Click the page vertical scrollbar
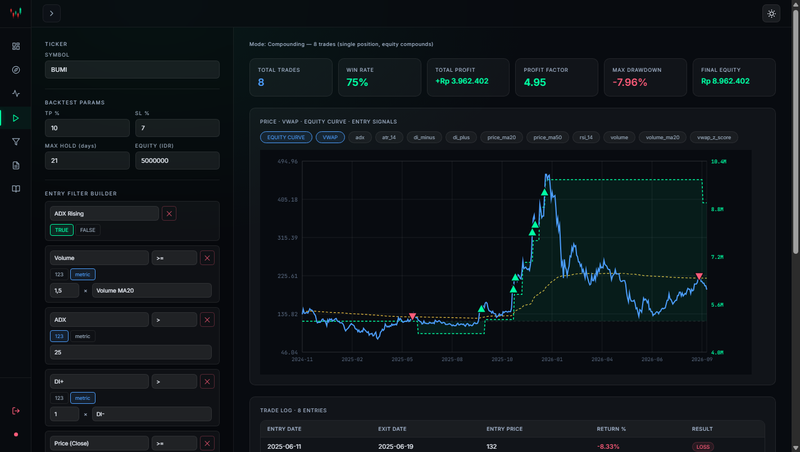 tap(795, 132)
